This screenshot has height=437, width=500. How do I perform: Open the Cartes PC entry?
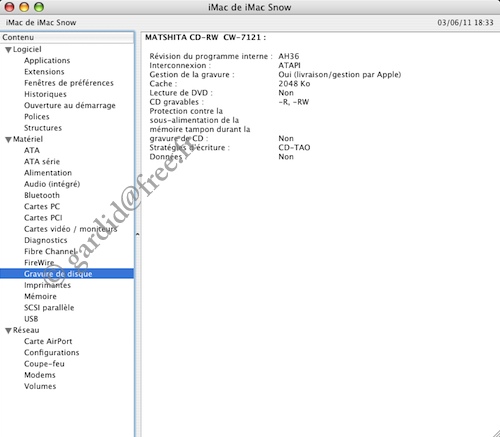point(42,207)
